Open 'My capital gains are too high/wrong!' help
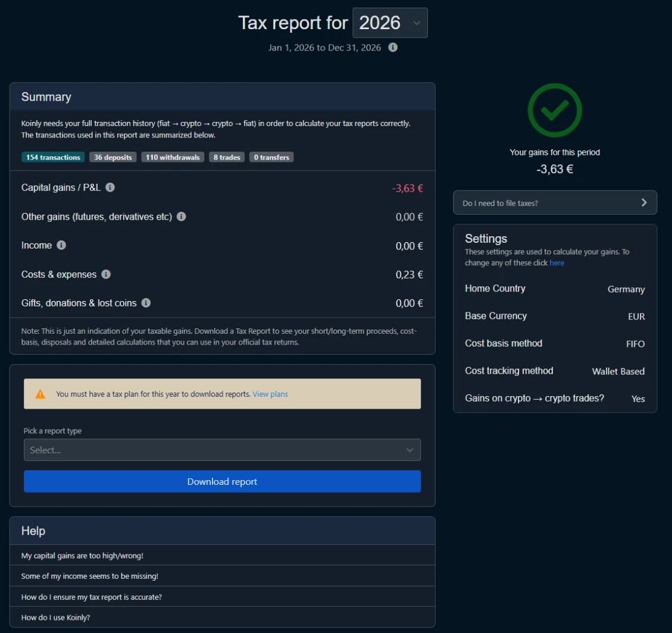Screen dimensions: 672x633 tap(222, 556)
